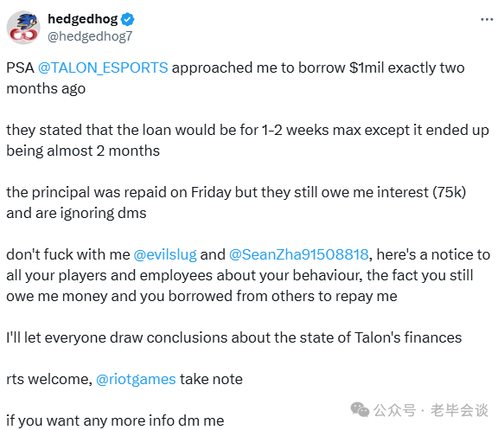Click the @riotgames mention
This screenshot has width=504, height=430.
pos(136,379)
